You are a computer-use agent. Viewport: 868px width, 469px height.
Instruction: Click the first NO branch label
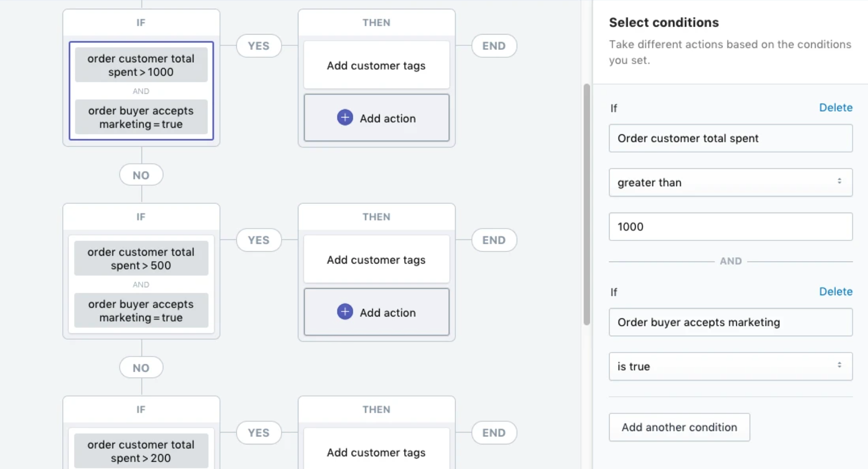pos(141,175)
